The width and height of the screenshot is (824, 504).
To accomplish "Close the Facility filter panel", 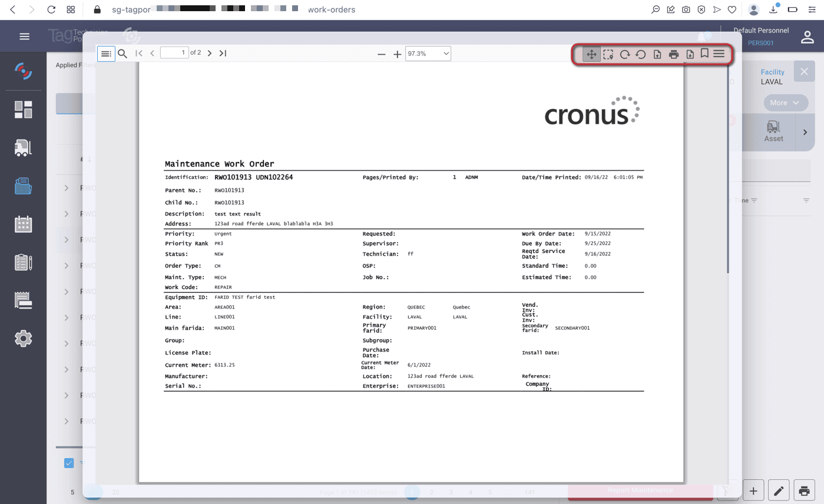I will (805, 72).
